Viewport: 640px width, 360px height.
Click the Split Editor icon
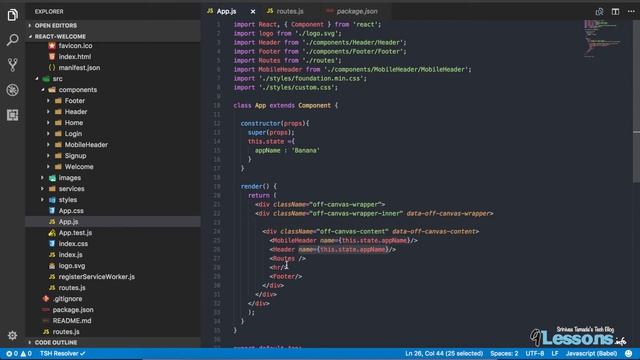point(615,11)
